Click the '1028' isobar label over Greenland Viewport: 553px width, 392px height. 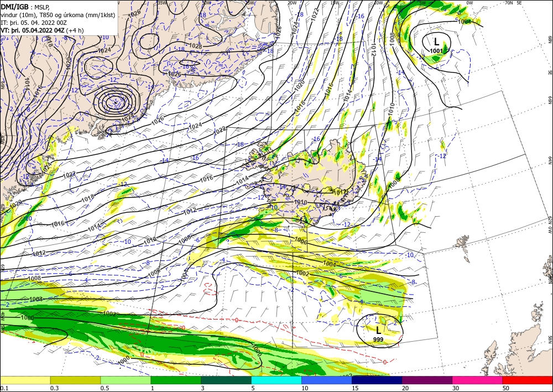tap(195, 46)
